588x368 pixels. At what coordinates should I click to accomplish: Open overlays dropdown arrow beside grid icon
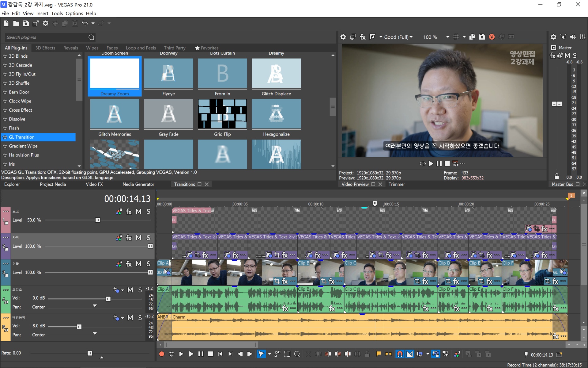[464, 37]
